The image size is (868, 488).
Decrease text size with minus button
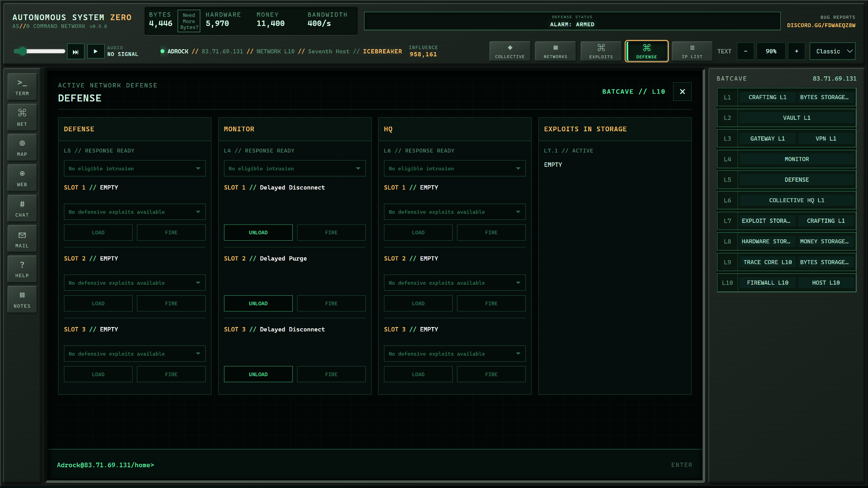point(746,51)
